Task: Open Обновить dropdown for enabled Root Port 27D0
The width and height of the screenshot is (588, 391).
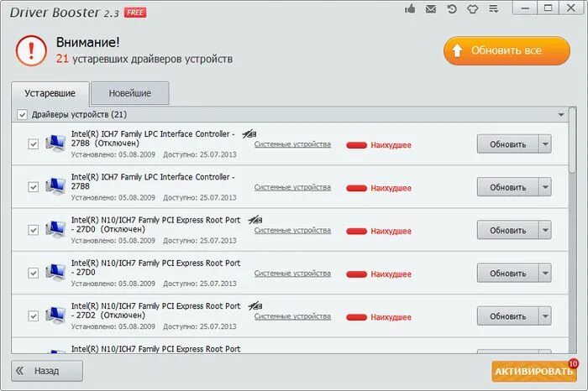Action: click(545, 273)
